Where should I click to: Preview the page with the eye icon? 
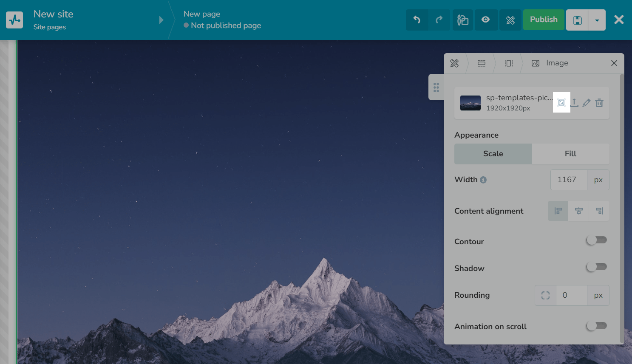[486, 20]
